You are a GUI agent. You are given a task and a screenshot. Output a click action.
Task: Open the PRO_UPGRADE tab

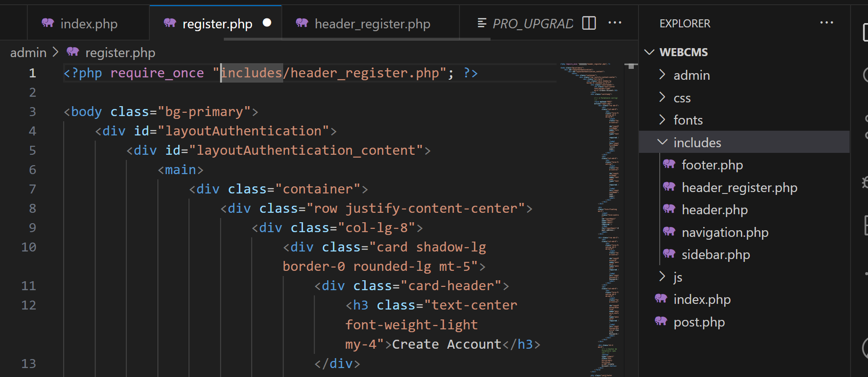click(532, 24)
